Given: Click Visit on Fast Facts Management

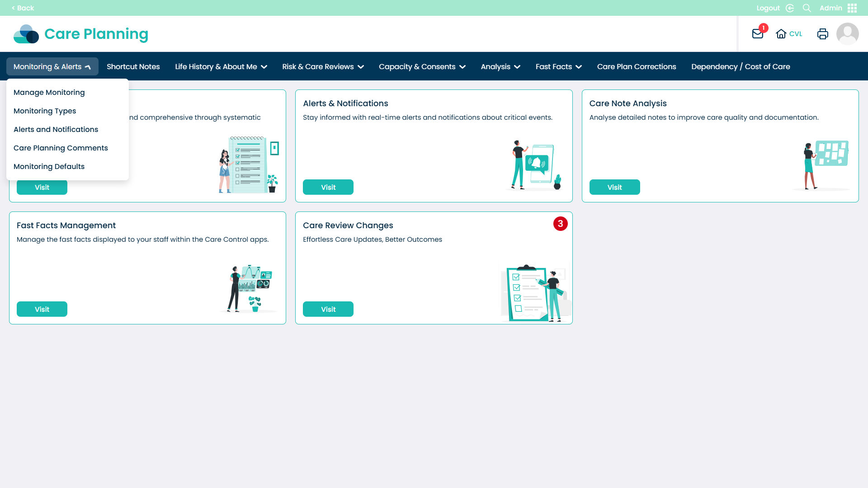Looking at the screenshot, I should click(x=42, y=309).
